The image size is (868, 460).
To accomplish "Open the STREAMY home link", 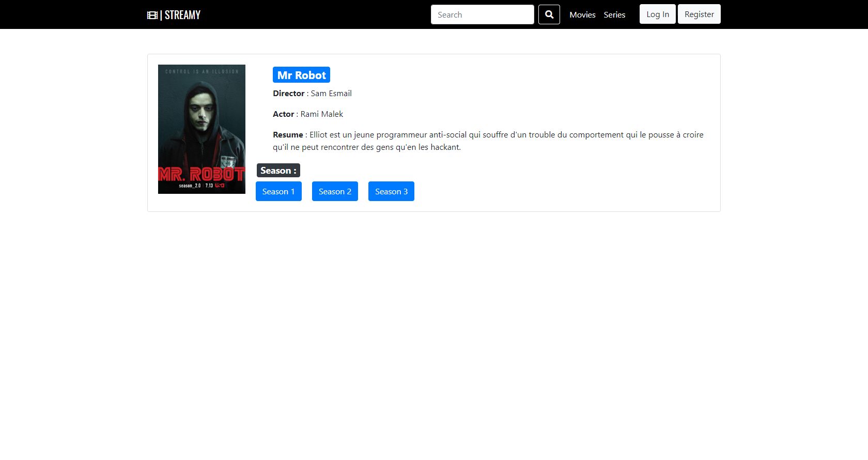I will click(174, 15).
